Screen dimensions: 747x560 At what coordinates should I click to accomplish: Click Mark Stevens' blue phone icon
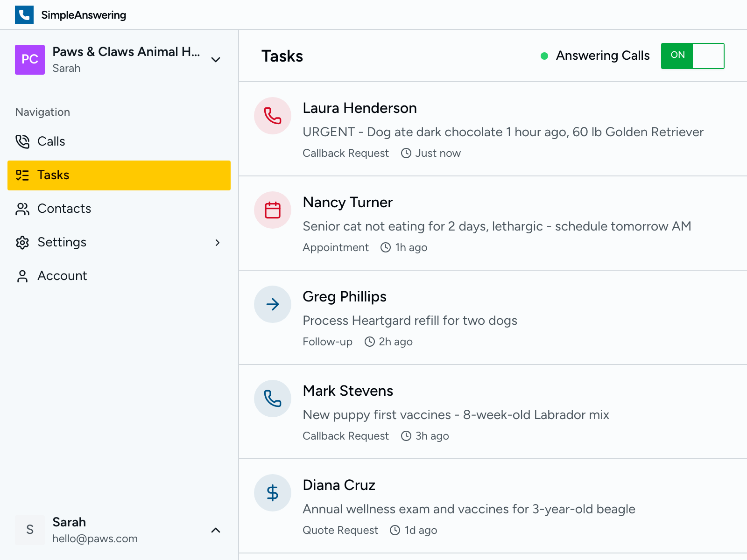273,399
